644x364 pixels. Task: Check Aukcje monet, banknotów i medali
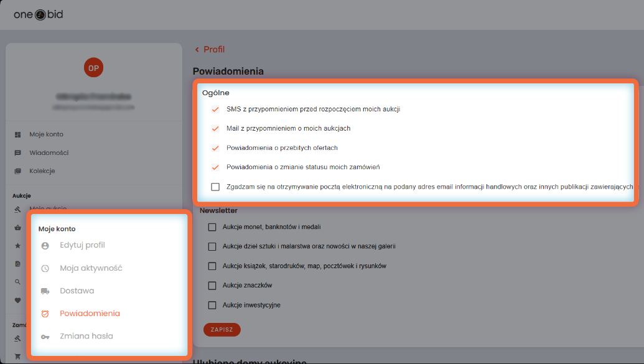(x=212, y=227)
